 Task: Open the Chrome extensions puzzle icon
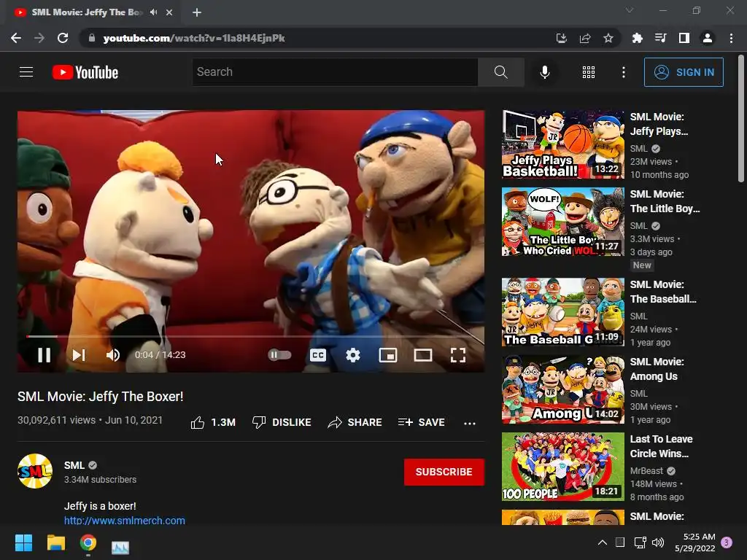pos(637,38)
